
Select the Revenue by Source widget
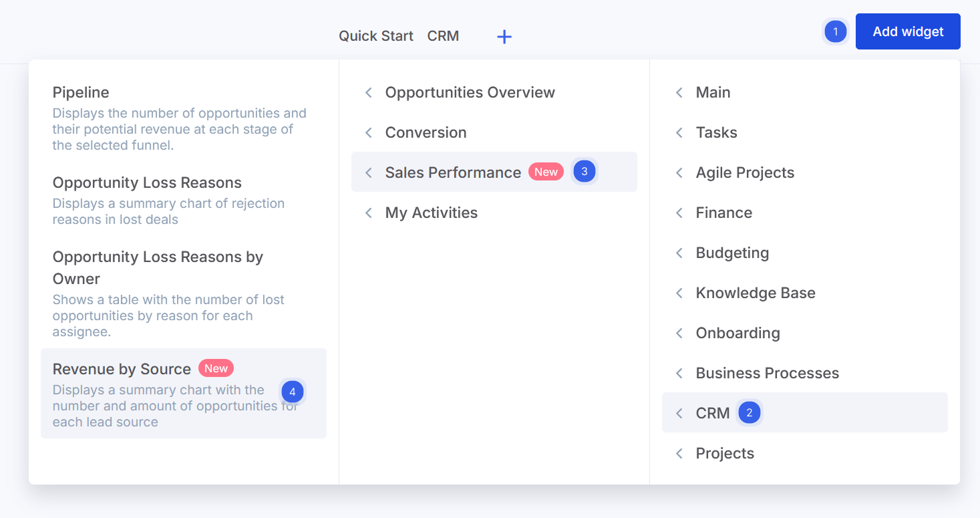[122, 369]
